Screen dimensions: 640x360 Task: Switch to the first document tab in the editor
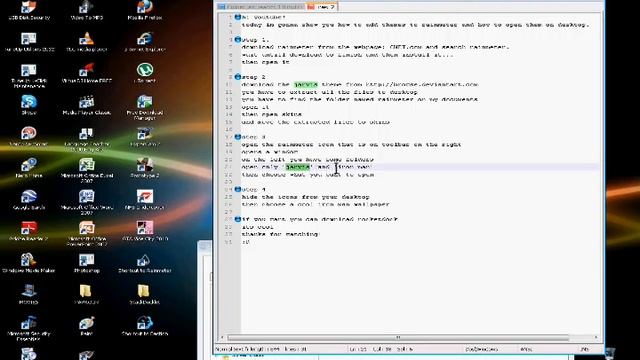coord(261,7)
